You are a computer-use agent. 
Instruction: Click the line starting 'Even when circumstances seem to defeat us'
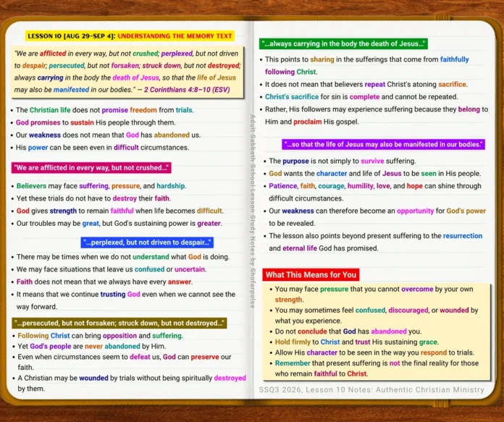[125, 357]
